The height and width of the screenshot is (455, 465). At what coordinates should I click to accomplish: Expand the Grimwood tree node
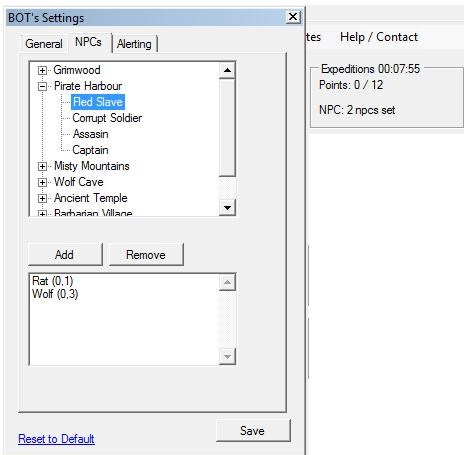[42, 70]
